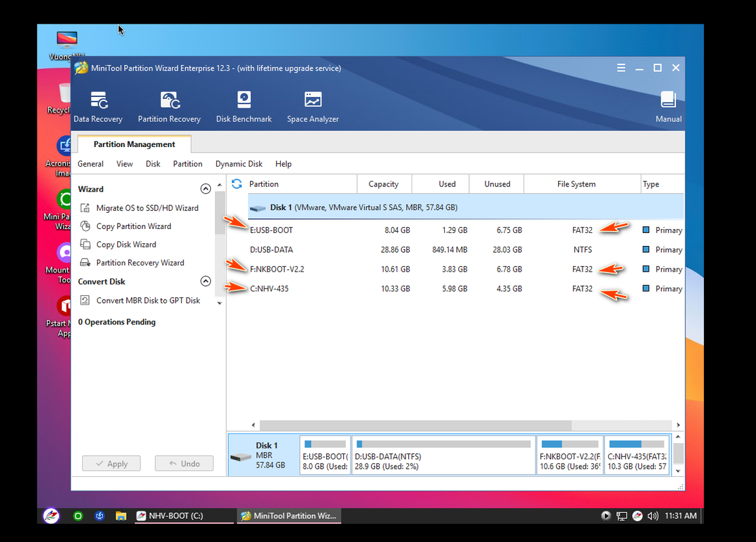Collapse the Wizard section

[x=206, y=189]
